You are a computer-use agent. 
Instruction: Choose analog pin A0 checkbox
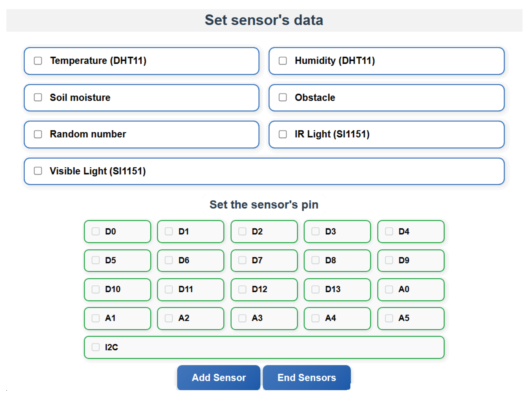point(389,289)
